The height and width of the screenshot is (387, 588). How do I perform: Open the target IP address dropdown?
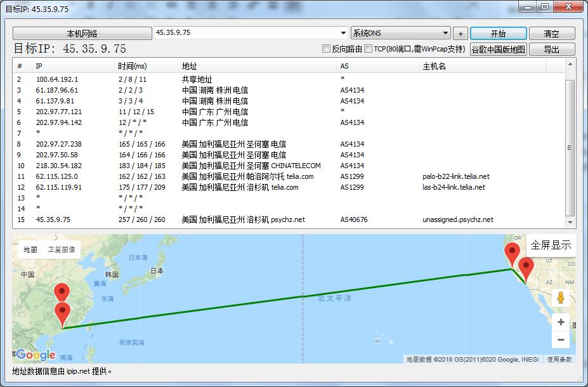(343, 33)
